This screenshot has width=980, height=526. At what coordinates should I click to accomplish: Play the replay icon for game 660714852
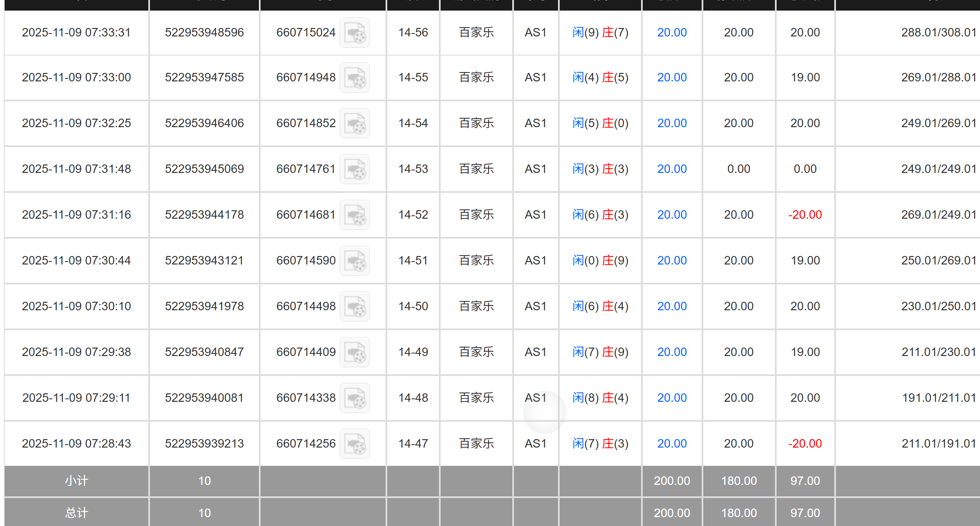354,123
